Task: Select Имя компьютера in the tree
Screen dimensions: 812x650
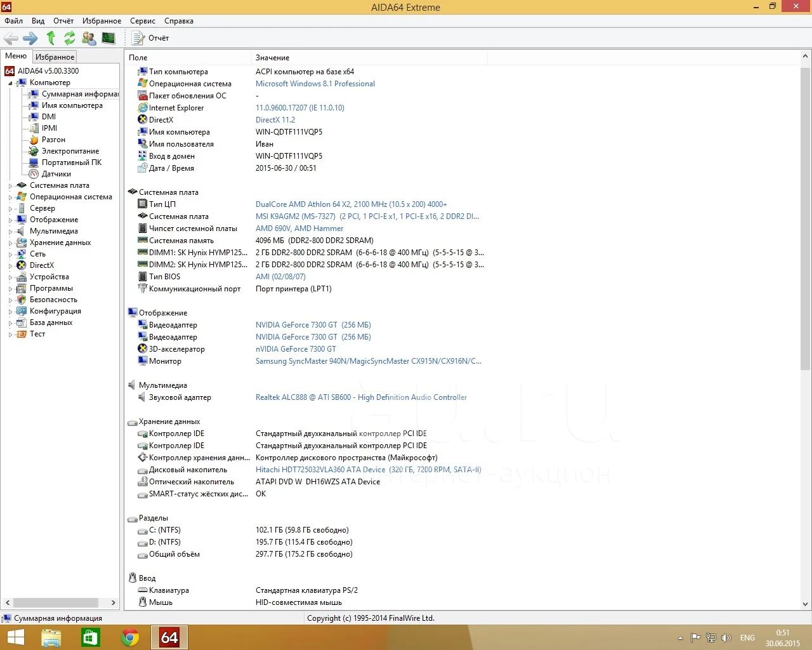Action: point(72,105)
